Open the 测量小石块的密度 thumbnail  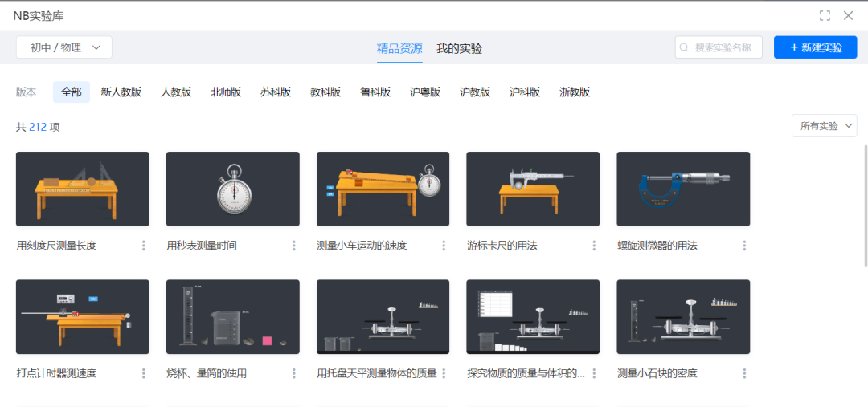683,317
